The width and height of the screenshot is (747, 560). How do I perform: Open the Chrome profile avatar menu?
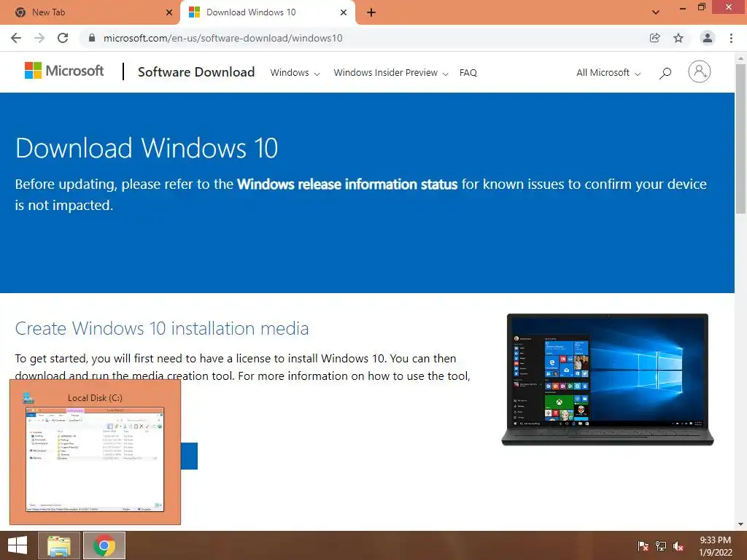click(708, 38)
